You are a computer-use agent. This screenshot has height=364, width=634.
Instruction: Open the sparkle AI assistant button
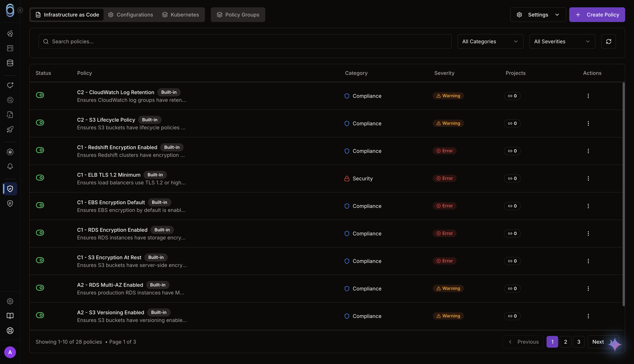(x=615, y=345)
